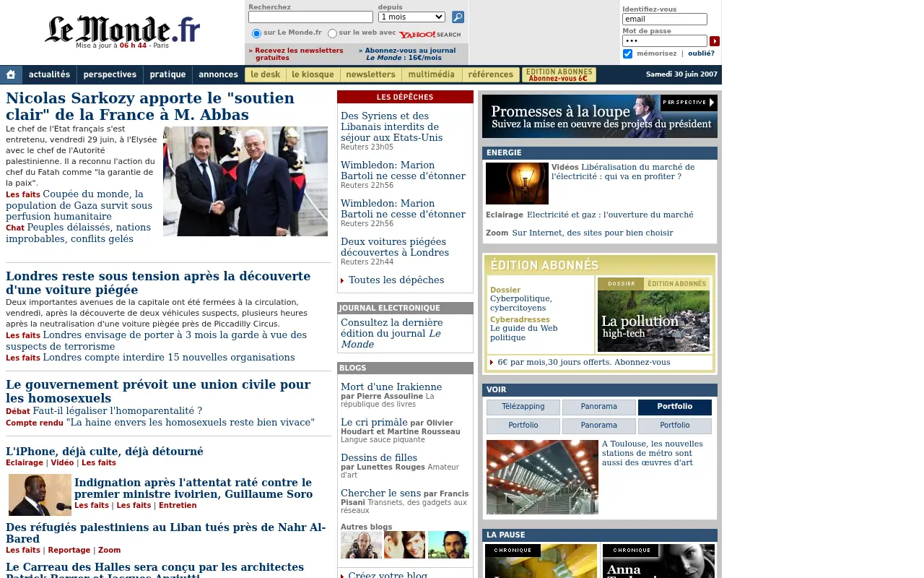Click 'Edition abonnés Abonnez-vous 6€' button
The image size is (924, 578).
(559, 74)
